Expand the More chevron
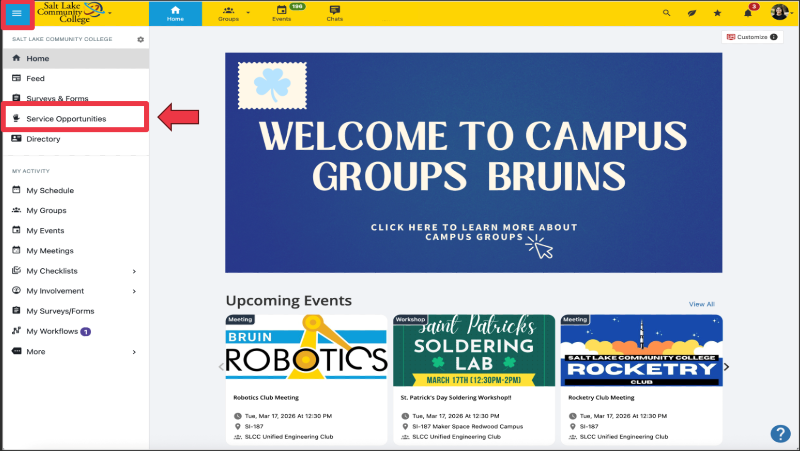This screenshot has width=800, height=451. pos(134,352)
